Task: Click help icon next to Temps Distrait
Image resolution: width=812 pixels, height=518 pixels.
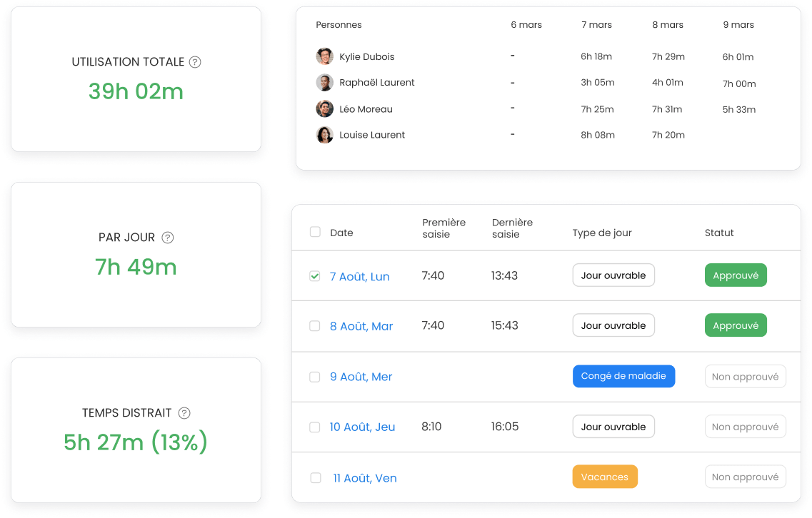Action: tap(184, 413)
